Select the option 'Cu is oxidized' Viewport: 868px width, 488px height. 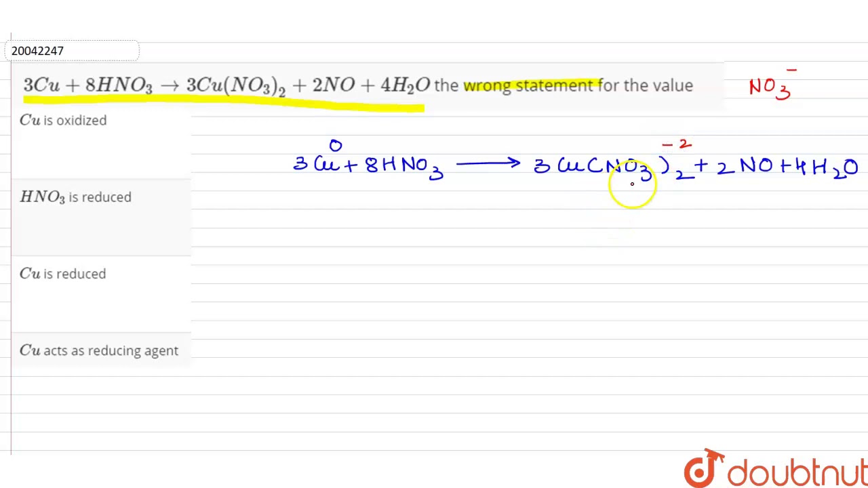(63, 120)
